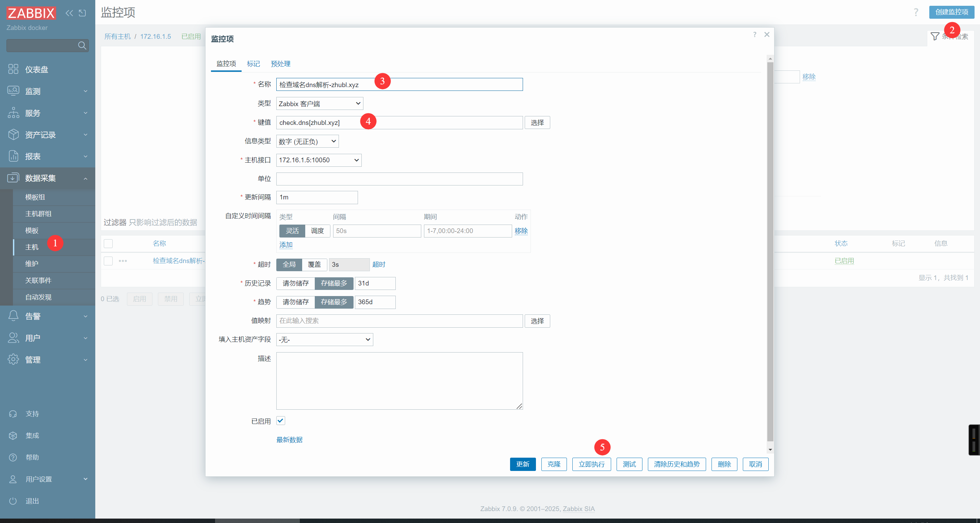Click the 创建监控项 button

point(951,12)
